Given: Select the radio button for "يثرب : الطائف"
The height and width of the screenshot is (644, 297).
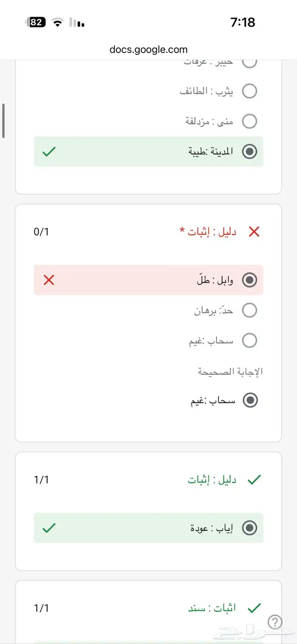Looking at the screenshot, I should pyautogui.click(x=250, y=91).
